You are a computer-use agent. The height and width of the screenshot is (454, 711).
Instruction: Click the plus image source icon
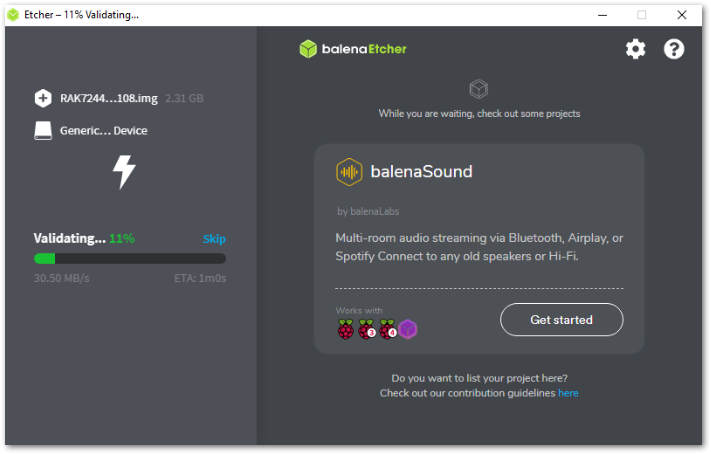click(43, 98)
